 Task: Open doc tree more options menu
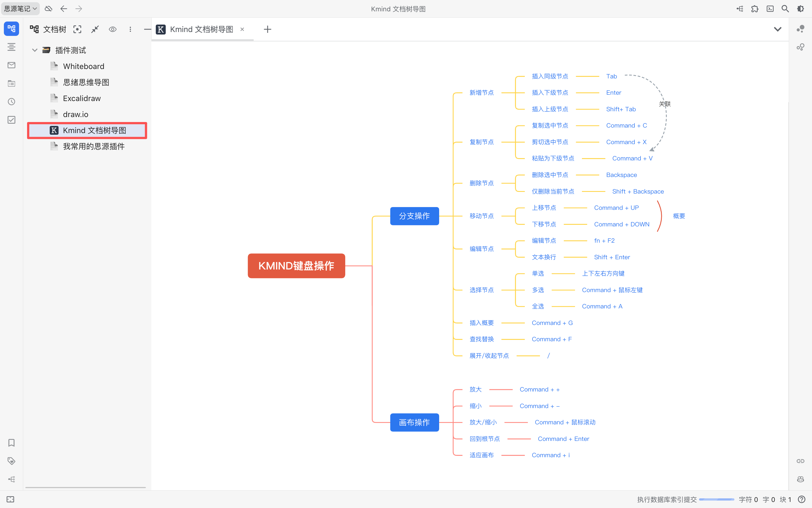coord(130,29)
